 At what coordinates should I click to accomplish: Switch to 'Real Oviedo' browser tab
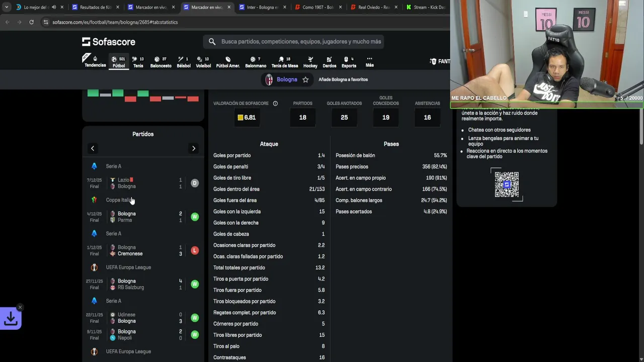point(374,8)
